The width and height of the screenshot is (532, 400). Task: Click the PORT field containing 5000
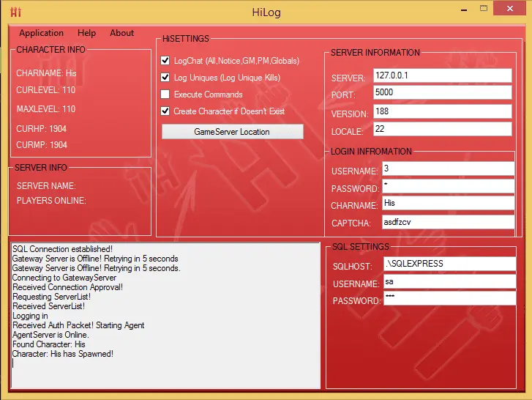point(443,92)
